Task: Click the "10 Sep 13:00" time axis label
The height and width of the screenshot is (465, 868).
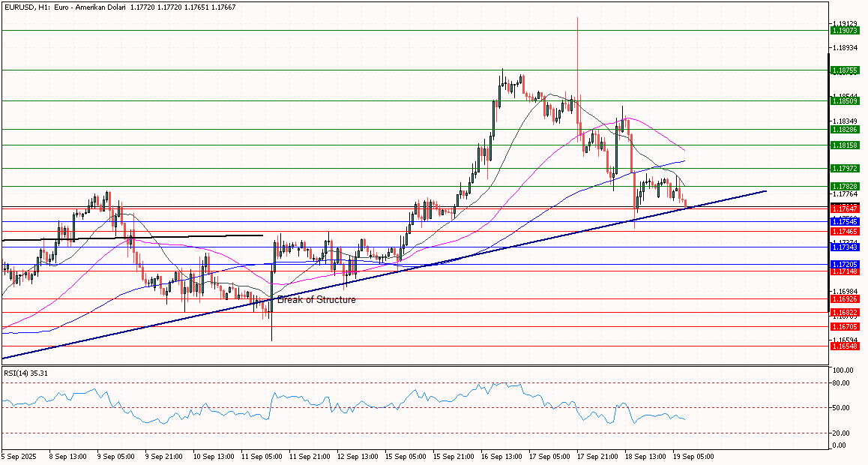Action: tap(213, 457)
